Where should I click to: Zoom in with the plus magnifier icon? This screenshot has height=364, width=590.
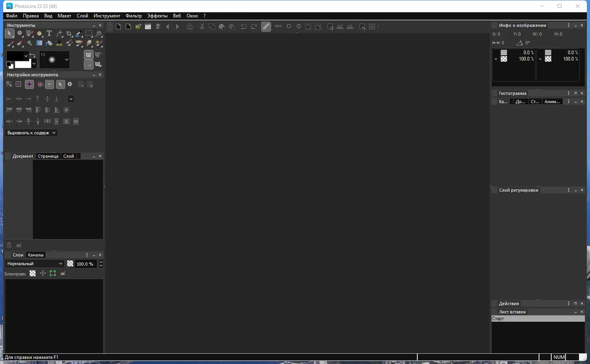tap(289, 26)
